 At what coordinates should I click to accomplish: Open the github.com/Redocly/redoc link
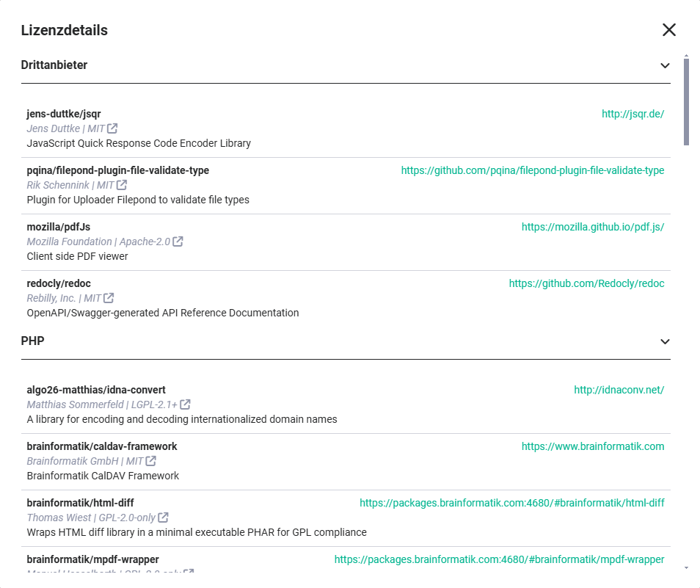pyautogui.click(x=586, y=283)
